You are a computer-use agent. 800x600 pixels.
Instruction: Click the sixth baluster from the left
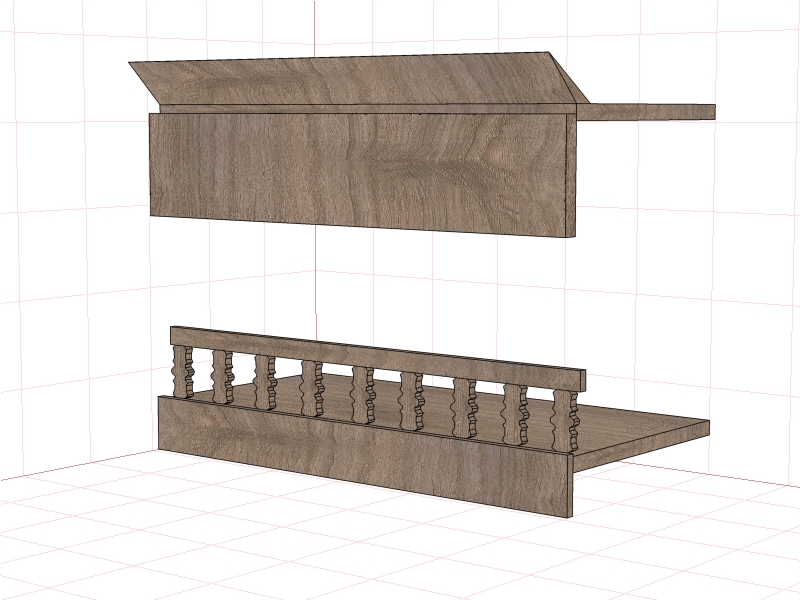click(x=411, y=401)
